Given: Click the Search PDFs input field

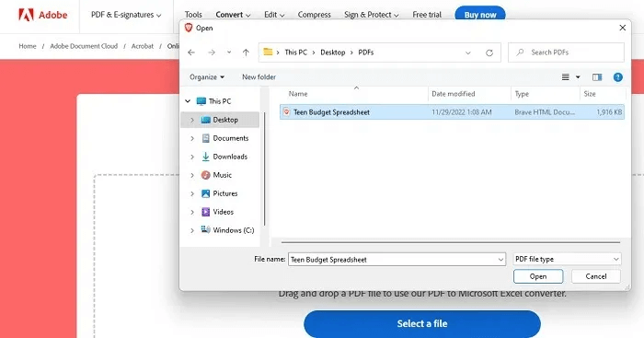Looking at the screenshot, I should pos(566,52).
